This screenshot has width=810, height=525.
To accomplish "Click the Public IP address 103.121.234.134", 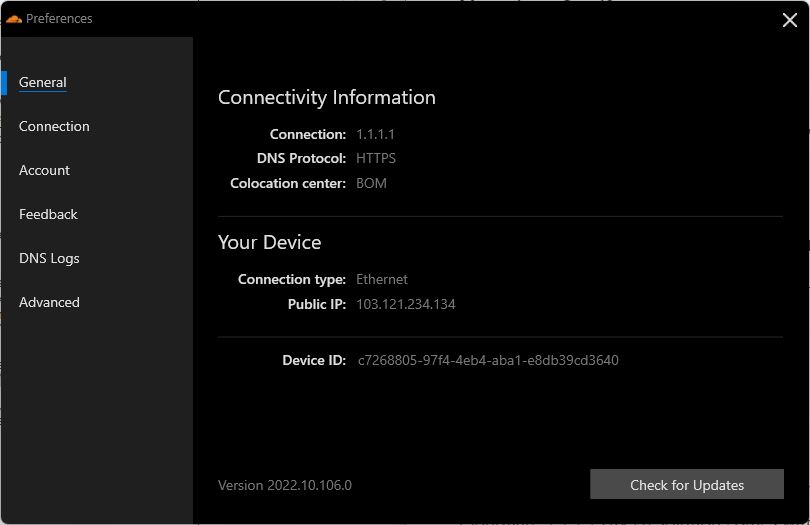I will click(406, 304).
